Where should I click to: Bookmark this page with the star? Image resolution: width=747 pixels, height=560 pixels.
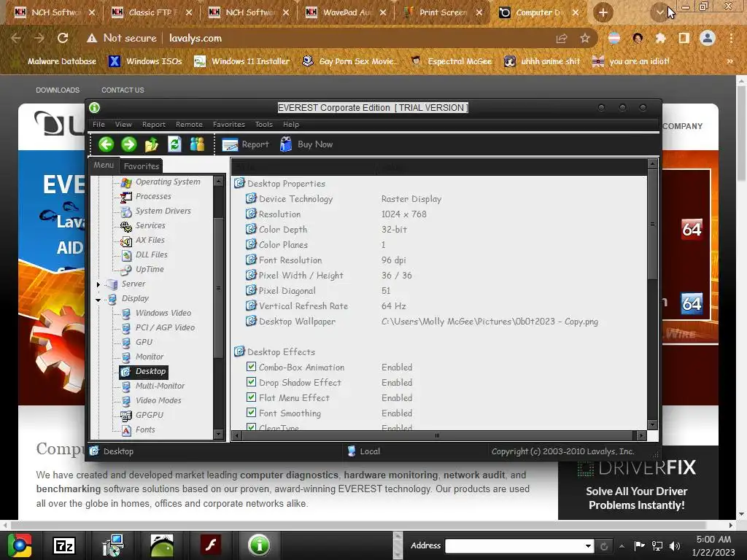click(x=585, y=38)
